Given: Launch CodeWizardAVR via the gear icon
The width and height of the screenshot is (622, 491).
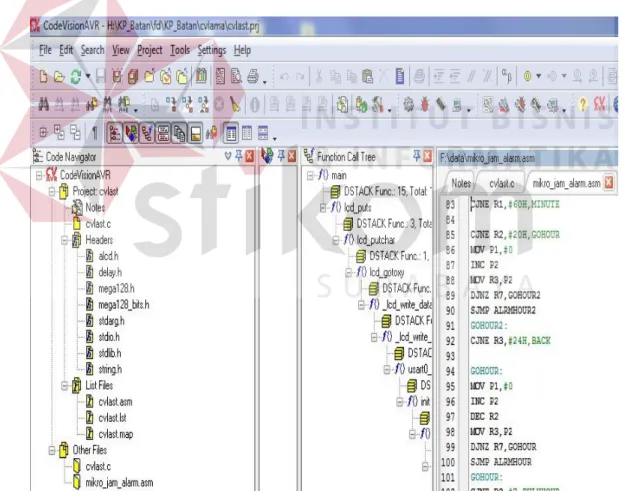Looking at the screenshot, I should tap(408, 104).
